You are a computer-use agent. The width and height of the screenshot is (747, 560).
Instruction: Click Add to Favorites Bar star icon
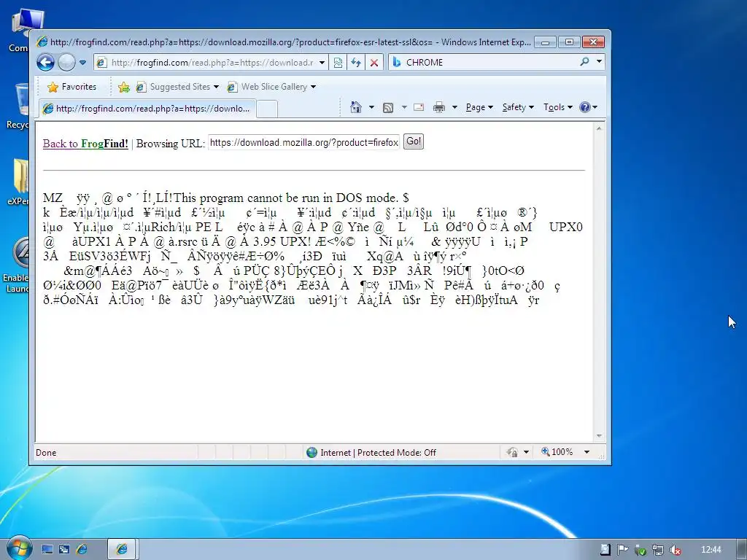124,87
